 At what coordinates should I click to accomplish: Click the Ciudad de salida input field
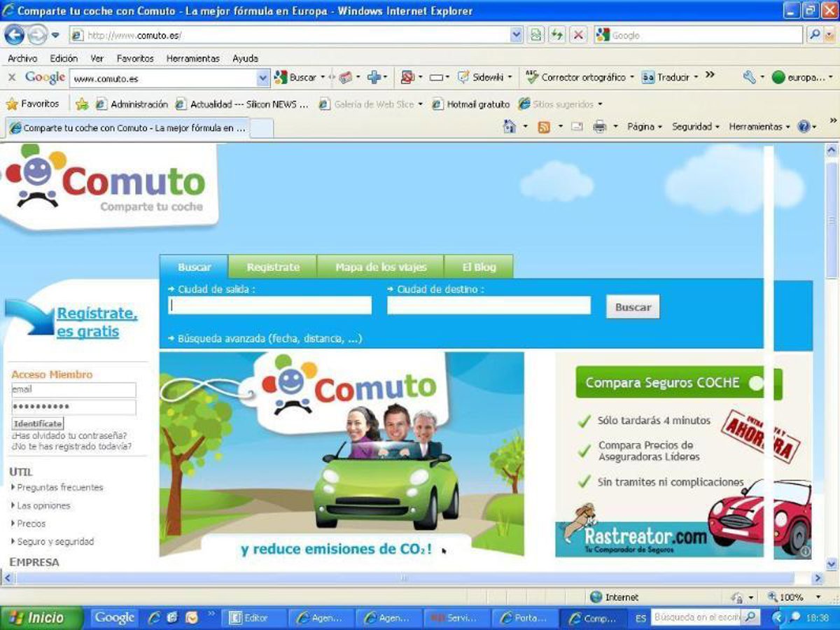pyautogui.click(x=269, y=305)
